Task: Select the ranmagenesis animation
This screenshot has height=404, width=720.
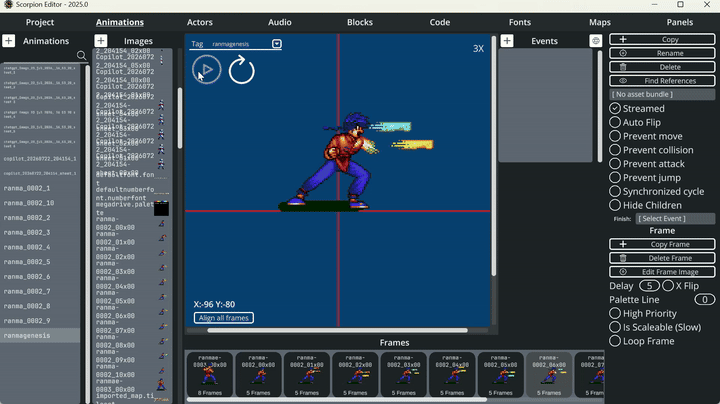Action: click(x=40, y=335)
